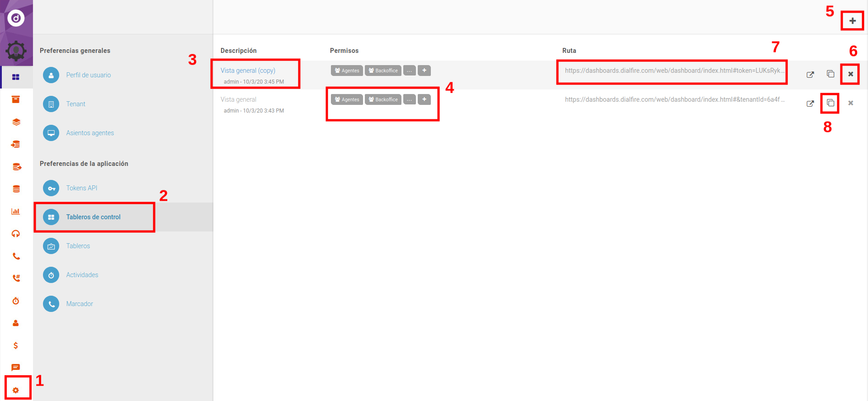This screenshot has height=401, width=868.
Task: Open the stopwatch sidebar icon
Action: [x=16, y=301]
